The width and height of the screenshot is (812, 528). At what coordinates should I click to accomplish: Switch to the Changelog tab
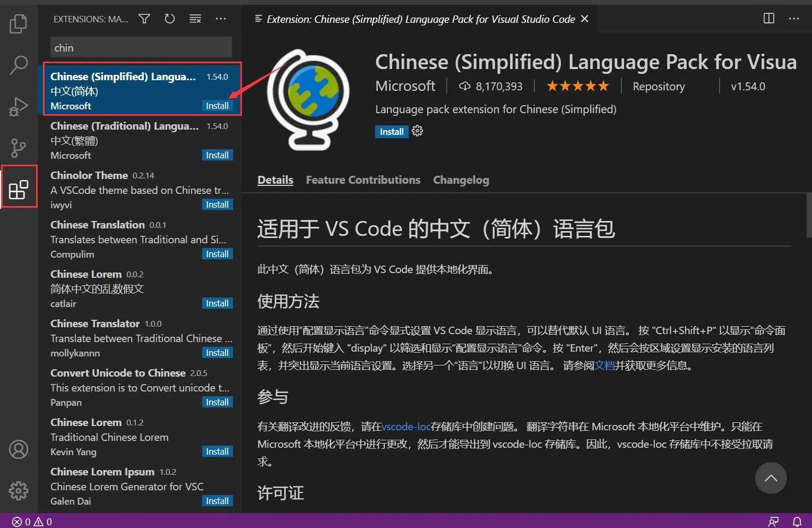461,180
